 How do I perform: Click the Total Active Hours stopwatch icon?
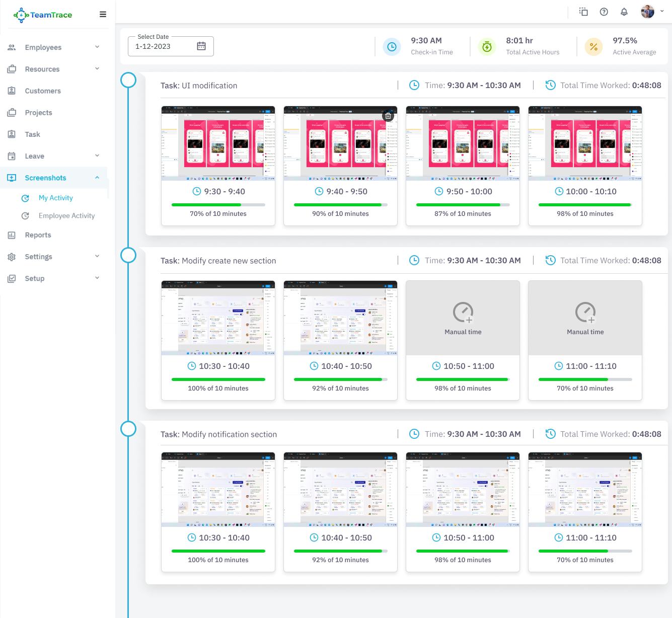tap(487, 46)
